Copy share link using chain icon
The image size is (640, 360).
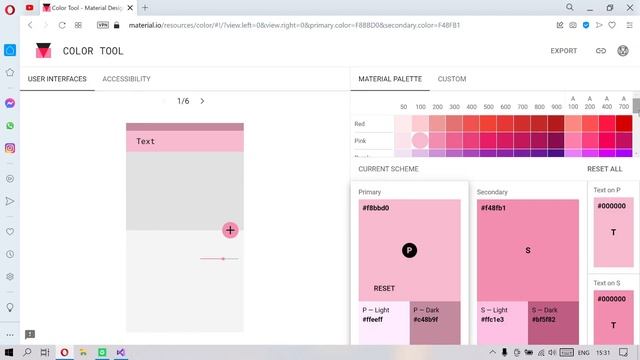click(601, 51)
